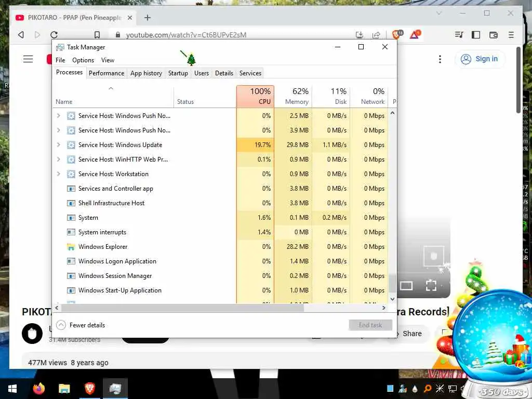Switch to the Details tab

(x=224, y=73)
